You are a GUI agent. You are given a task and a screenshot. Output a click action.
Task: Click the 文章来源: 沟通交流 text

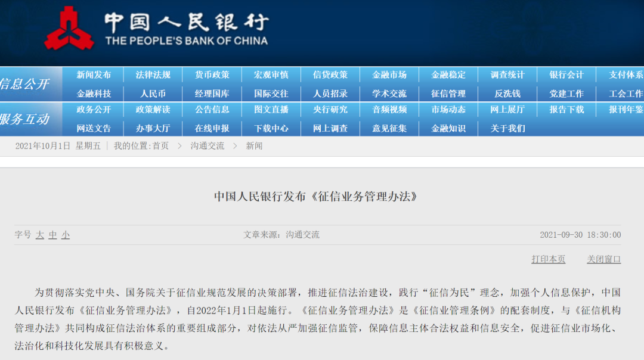(281, 235)
